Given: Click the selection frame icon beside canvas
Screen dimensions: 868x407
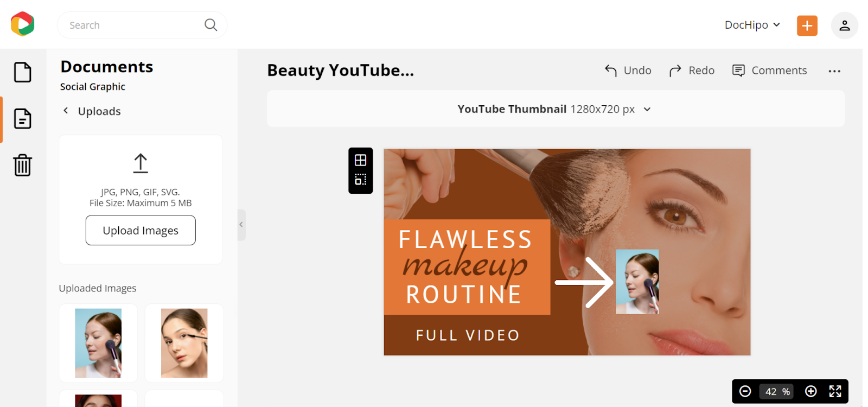Looking at the screenshot, I should [x=361, y=180].
